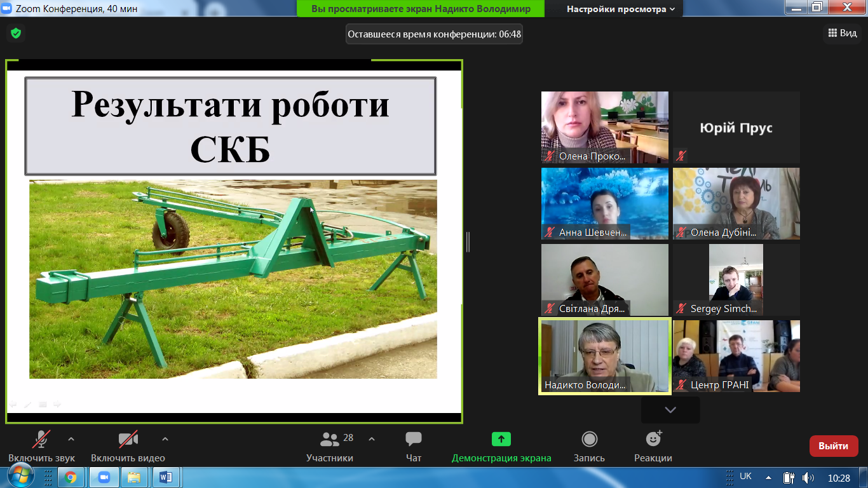Click the muted mic icon beside Олена Дубіні
This screenshot has width=868, height=488.
681,232
